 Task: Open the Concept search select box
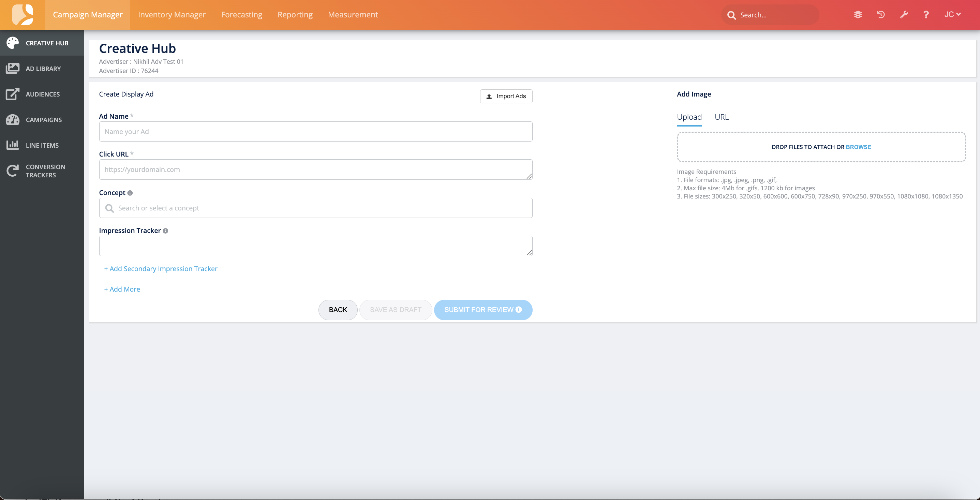[x=315, y=208]
